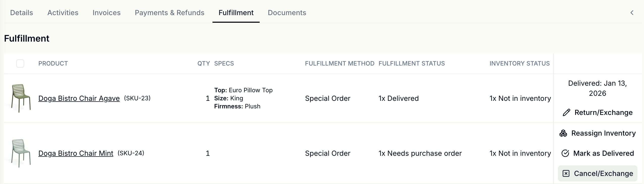Toggle the select-all checkbox in table header
644x184 pixels.
click(x=20, y=64)
